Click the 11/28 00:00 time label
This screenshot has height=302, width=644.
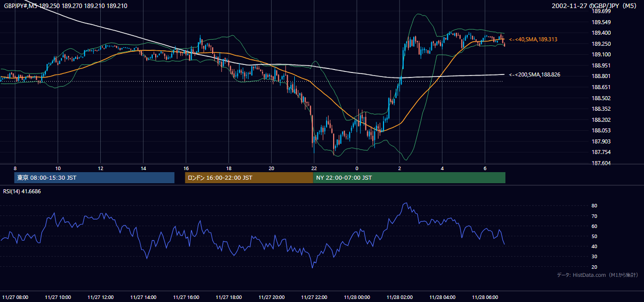coord(357,297)
